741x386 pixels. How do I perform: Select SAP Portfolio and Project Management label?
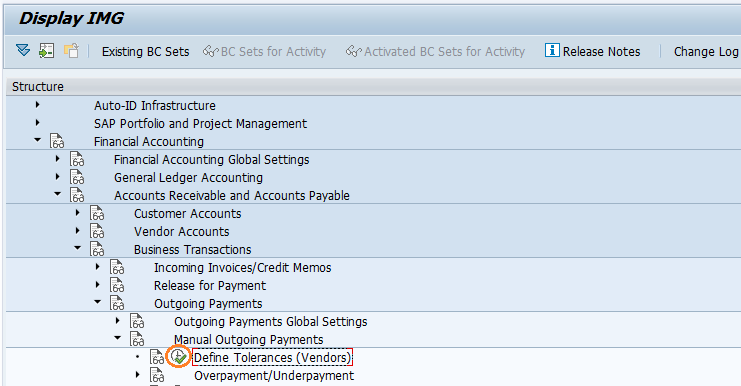[x=200, y=124]
